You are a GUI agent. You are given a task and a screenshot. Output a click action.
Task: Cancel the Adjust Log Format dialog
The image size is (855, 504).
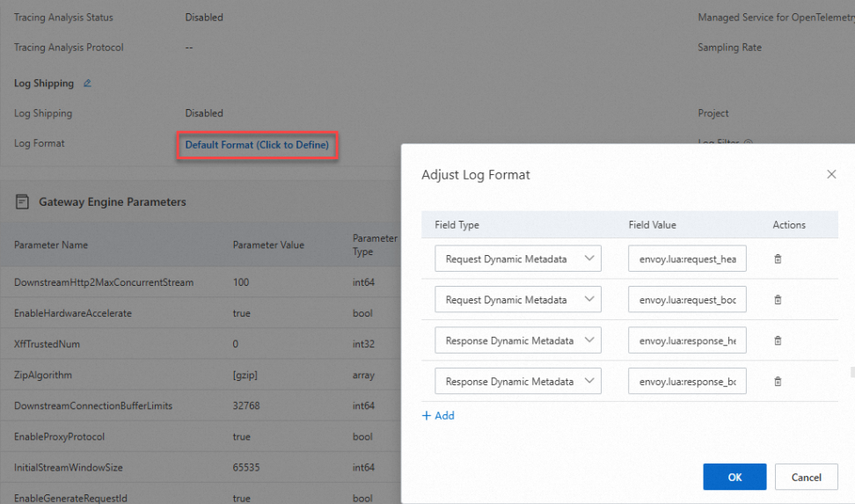tap(806, 477)
